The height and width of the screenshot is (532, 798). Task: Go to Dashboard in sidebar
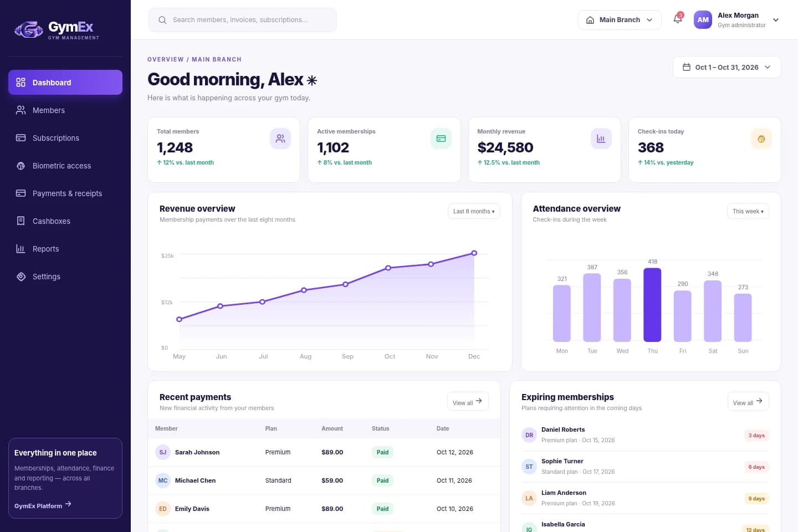click(65, 83)
